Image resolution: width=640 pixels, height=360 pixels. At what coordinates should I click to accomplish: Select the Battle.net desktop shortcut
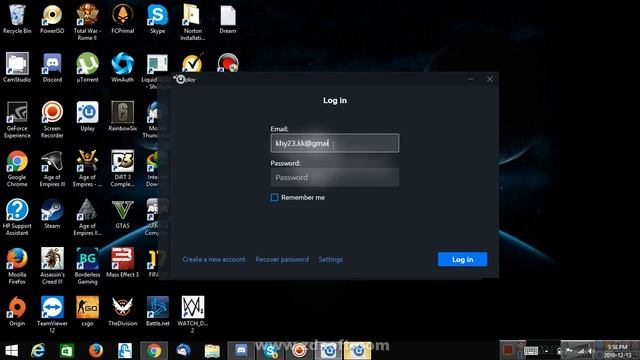point(158,311)
